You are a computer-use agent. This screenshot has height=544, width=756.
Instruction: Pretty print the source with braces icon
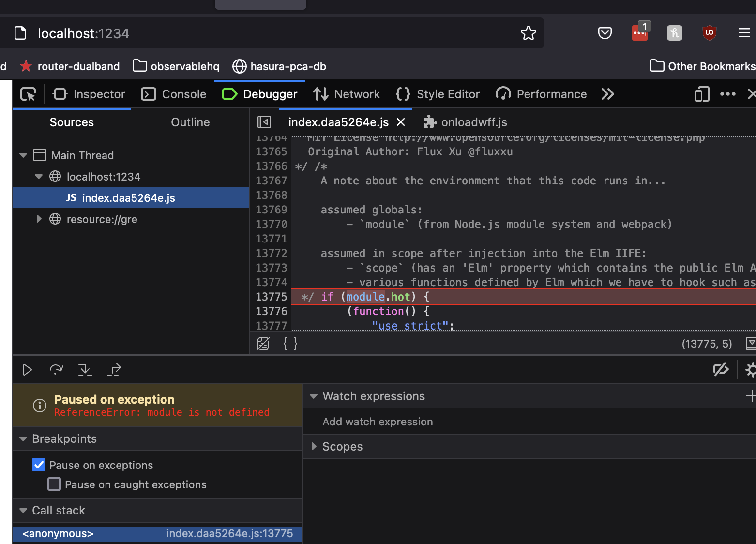289,343
